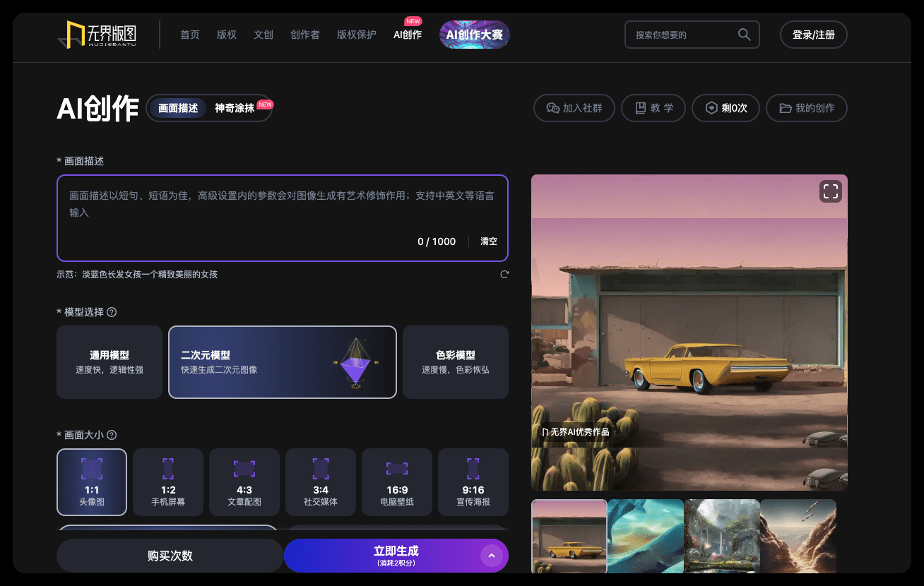Open the AI创作大赛 contest banner
Screen dimensions: 924x586
click(474, 35)
